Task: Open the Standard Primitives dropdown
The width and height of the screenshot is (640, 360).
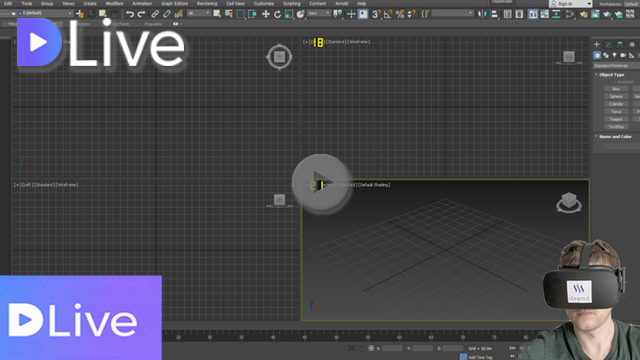Action: click(x=616, y=66)
